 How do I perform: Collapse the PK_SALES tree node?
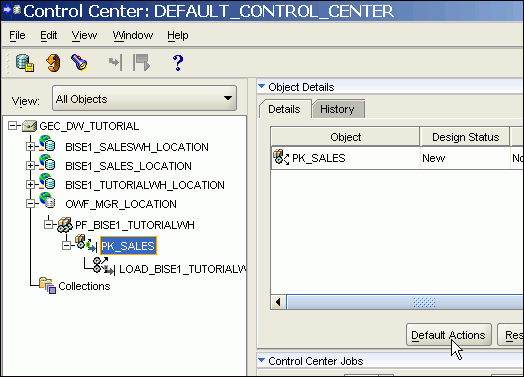point(67,246)
